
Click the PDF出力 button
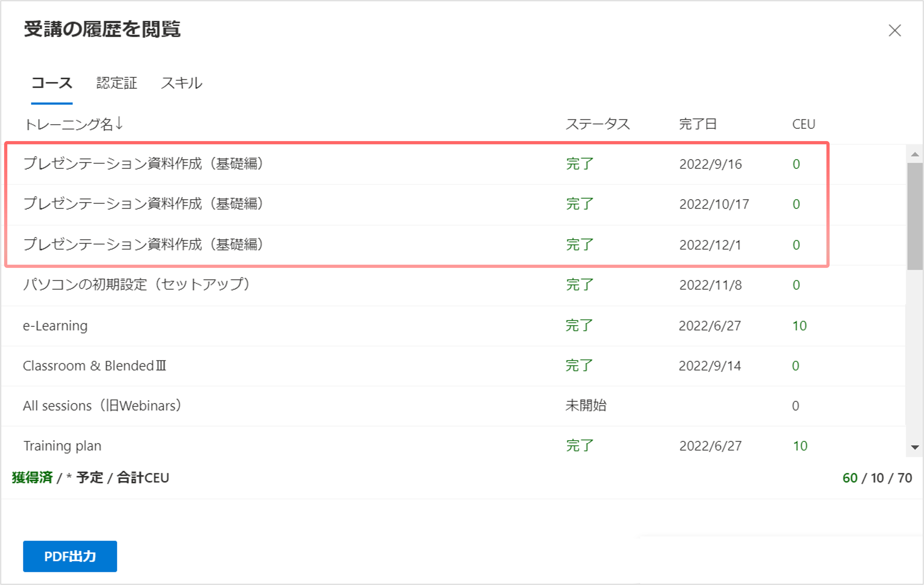point(70,556)
